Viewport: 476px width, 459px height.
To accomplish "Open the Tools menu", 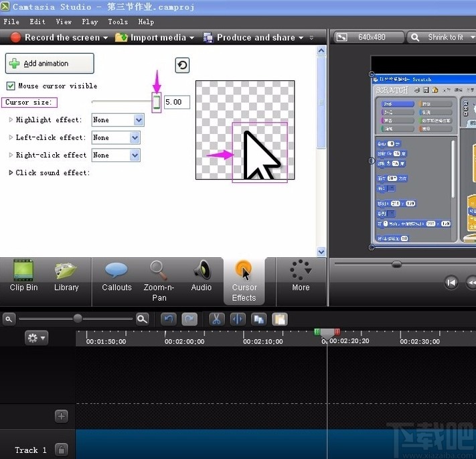I will 118,21.
